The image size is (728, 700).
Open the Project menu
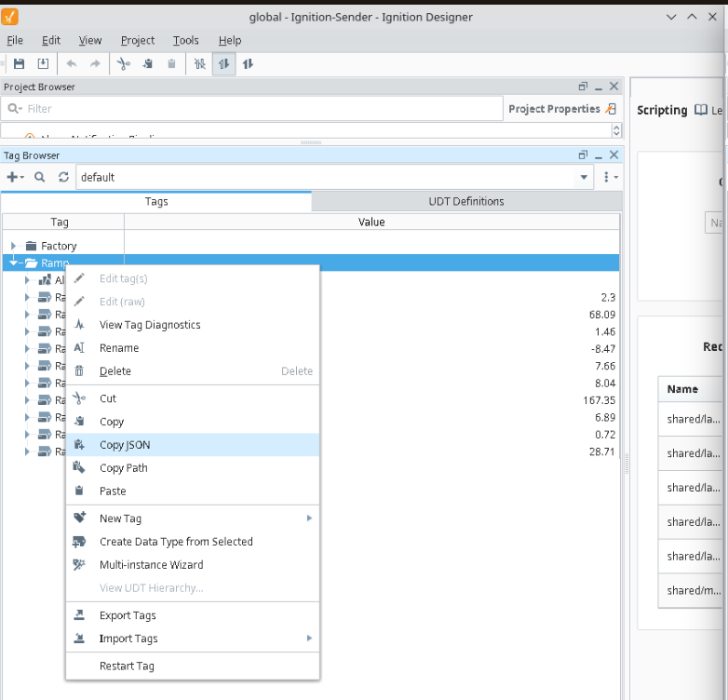(x=138, y=40)
